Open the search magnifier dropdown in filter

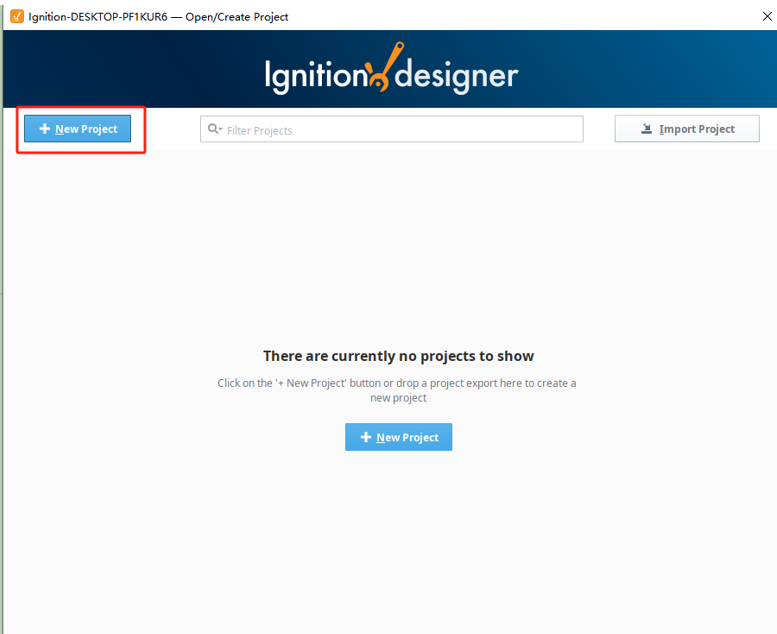tap(215, 129)
